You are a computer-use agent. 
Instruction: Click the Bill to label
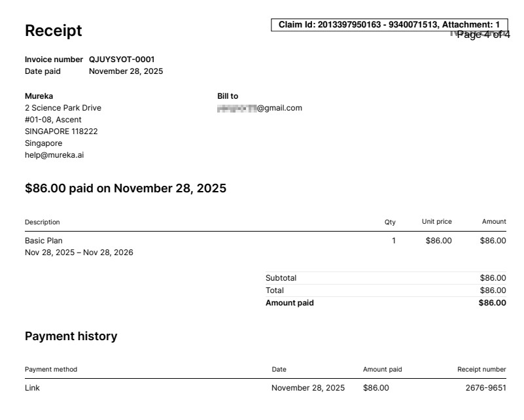coord(228,96)
